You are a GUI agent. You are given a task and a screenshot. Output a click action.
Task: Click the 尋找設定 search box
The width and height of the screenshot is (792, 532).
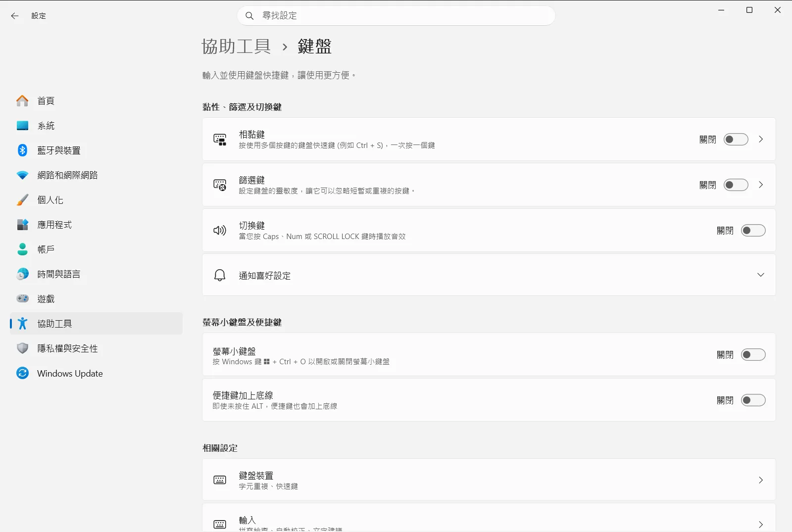[396, 16]
